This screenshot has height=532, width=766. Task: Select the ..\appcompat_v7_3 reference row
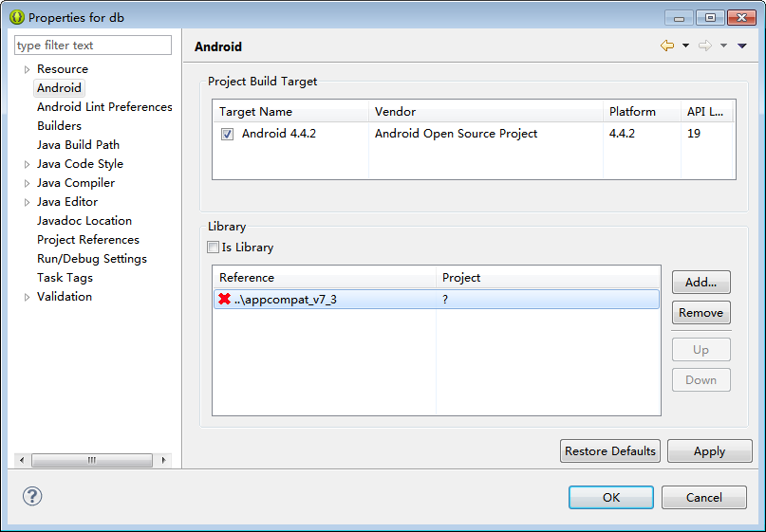[x=437, y=299]
